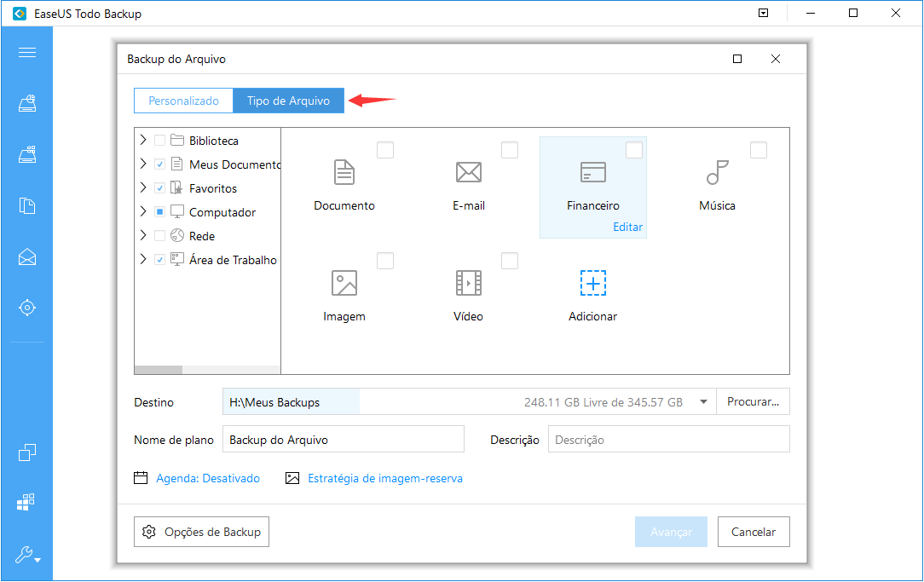Screen dimensions: 924x582
Task: Open the Destino path dropdown arrow
Action: click(x=703, y=402)
